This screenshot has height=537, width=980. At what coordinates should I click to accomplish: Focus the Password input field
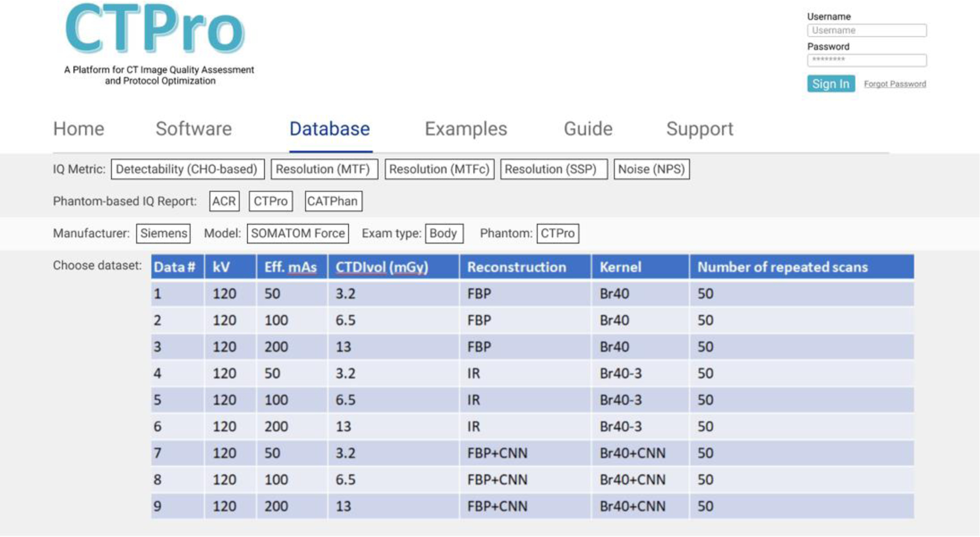coord(867,60)
